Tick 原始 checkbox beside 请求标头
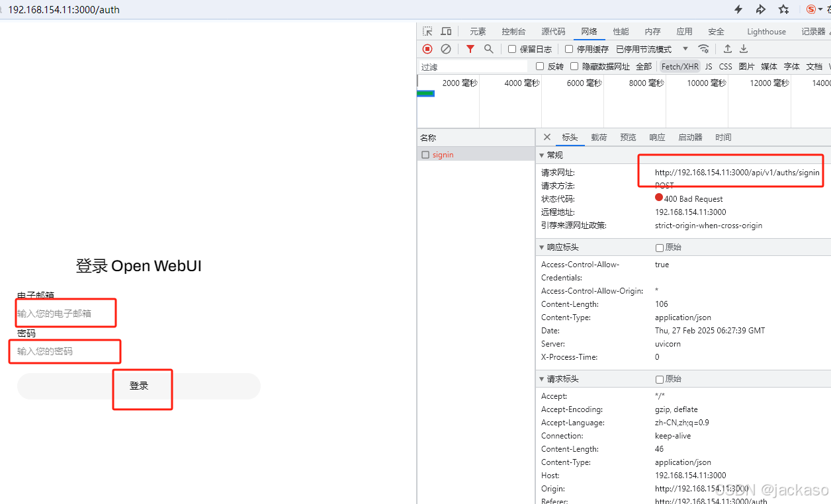831x504 pixels. (x=659, y=380)
